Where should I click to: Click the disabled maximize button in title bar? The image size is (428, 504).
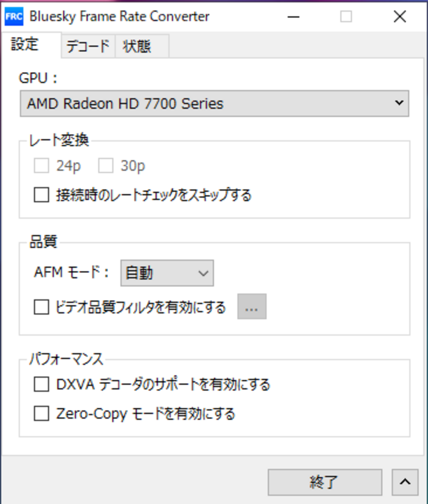tap(346, 16)
